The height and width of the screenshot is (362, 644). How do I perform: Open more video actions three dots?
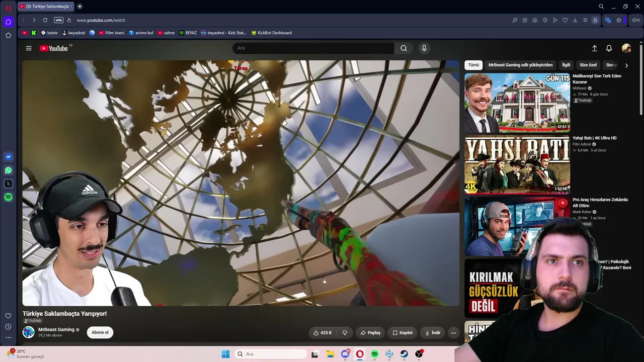point(453,333)
